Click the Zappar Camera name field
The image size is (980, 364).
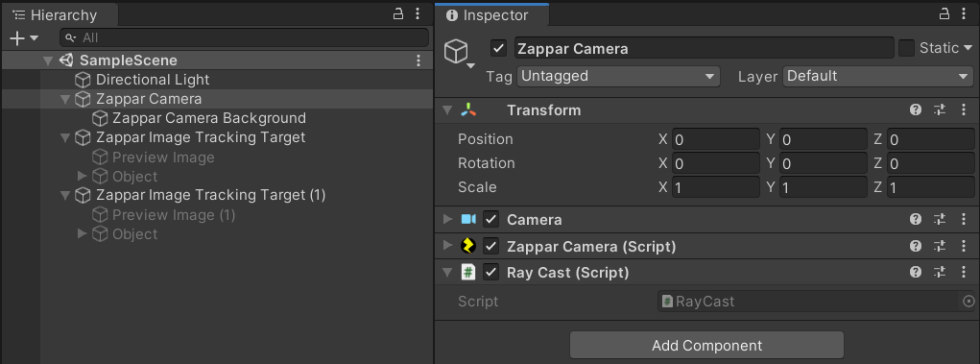(x=705, y=48)
